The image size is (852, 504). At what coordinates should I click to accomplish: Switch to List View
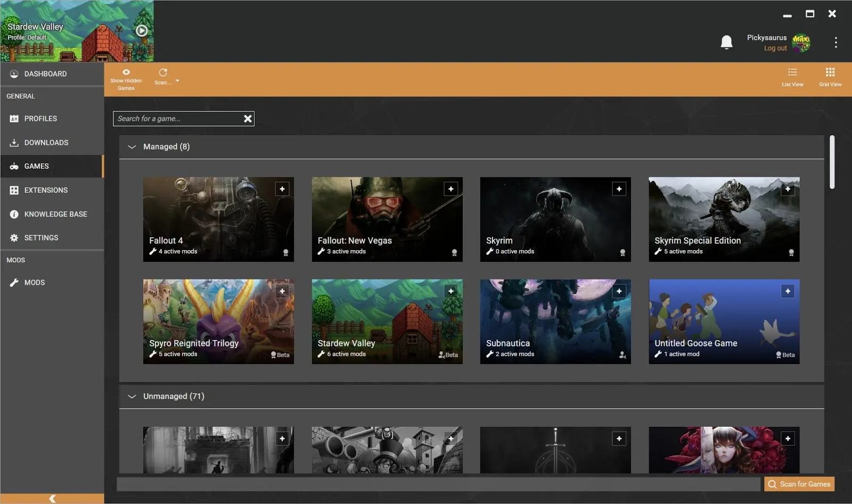click(792, 77)
